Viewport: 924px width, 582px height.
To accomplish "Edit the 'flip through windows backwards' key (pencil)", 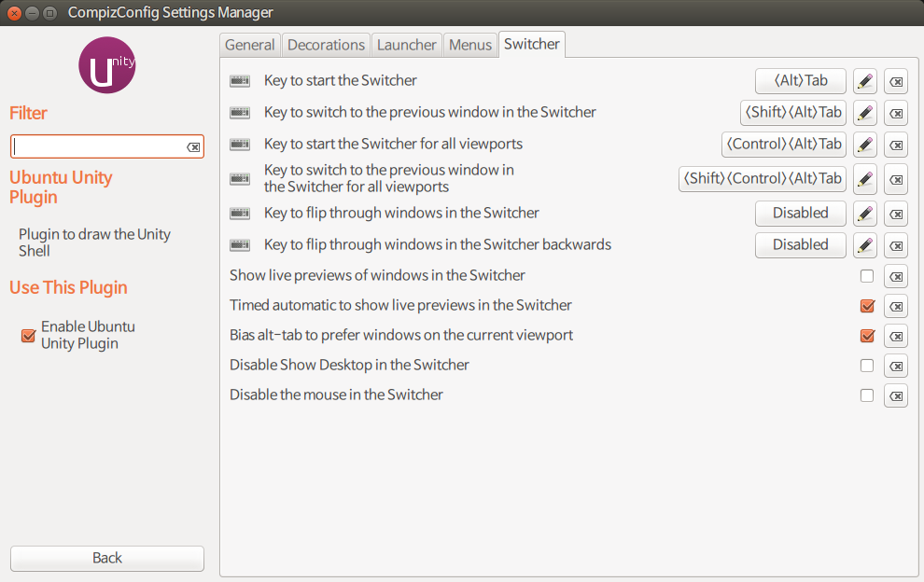I will point(864,245).
